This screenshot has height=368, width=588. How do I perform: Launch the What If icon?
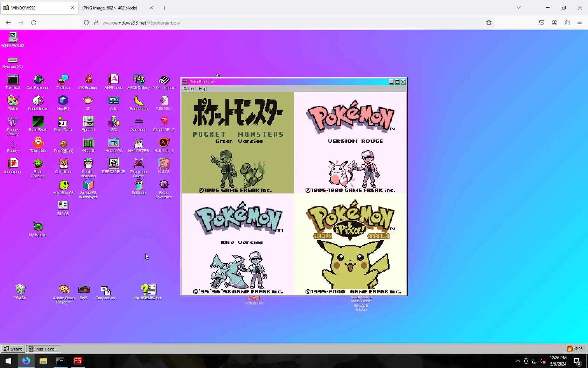(88, 145)
